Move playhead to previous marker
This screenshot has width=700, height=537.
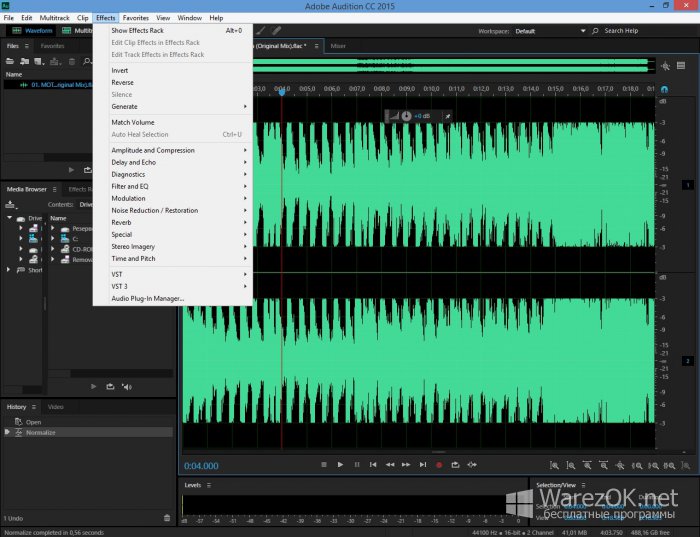[x=373, y=465]
